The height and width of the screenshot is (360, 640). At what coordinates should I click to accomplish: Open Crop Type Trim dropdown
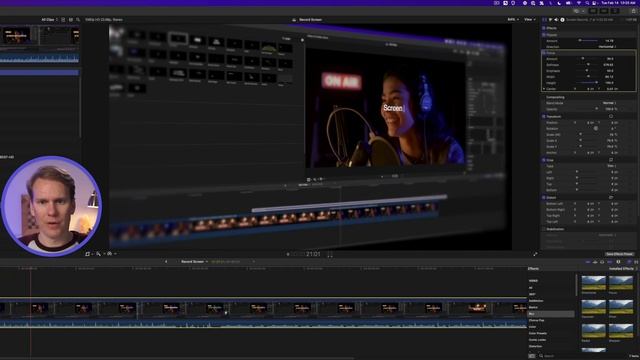(611, 166)
